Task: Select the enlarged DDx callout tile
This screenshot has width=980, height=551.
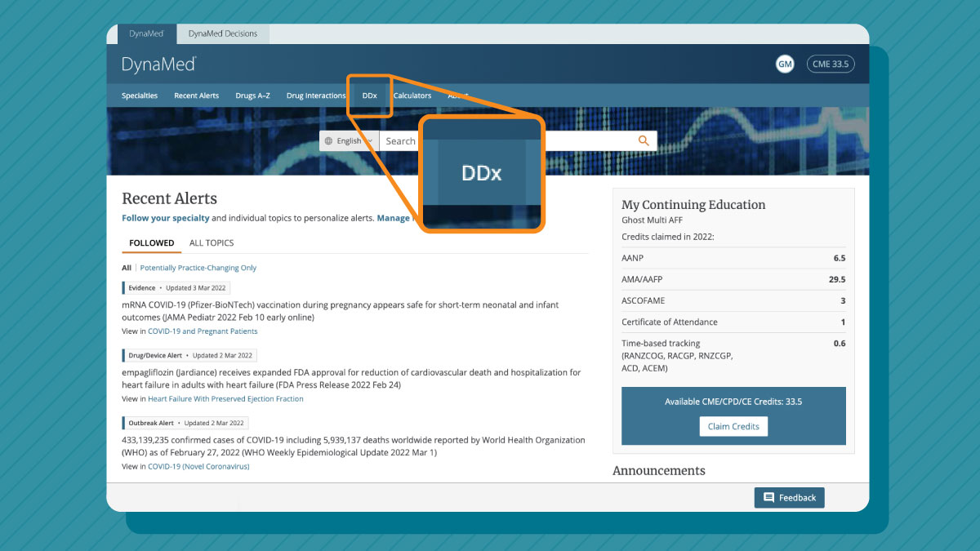Action: click(482, 172)
